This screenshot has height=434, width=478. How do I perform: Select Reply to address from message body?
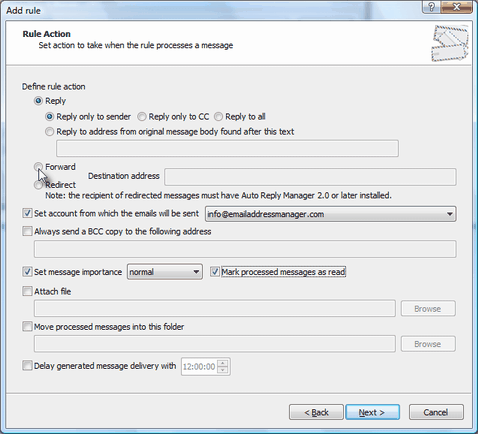49,132
